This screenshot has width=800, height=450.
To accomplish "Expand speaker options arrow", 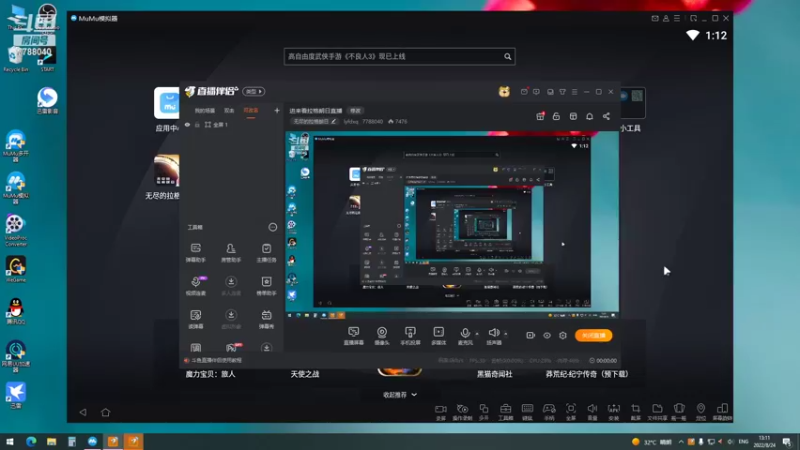I will coord(506,334).
